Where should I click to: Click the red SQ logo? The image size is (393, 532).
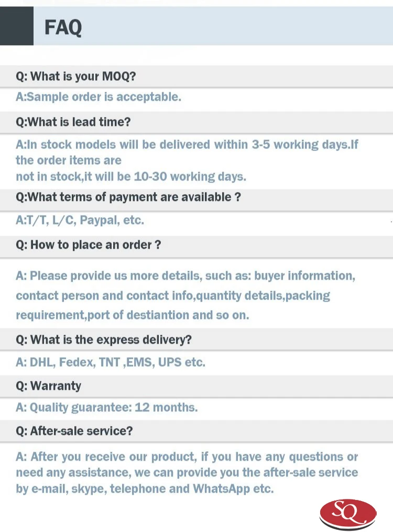click(x=348, y=514)
